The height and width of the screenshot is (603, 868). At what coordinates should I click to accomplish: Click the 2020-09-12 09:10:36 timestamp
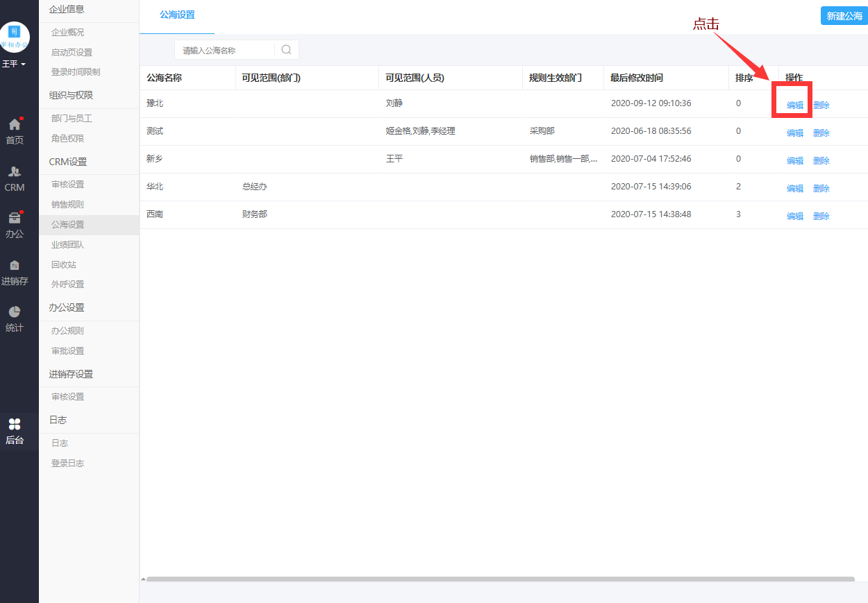651,103
